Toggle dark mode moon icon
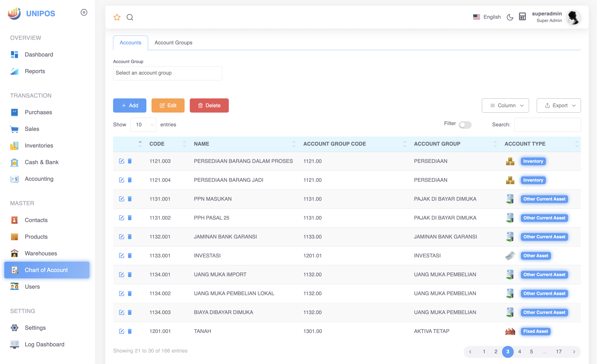The width and height of the screenshot is (597, 364). point(510,17)
